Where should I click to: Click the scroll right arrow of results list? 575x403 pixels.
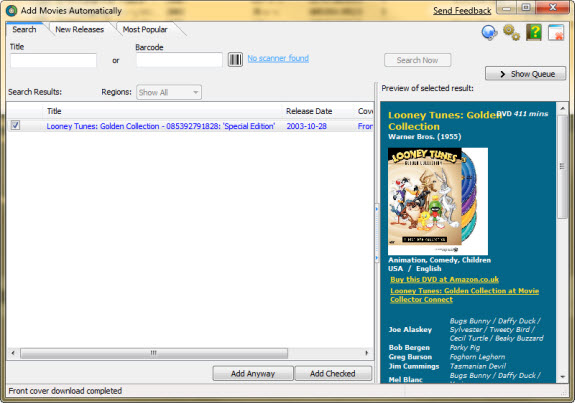[x=366, y=353]
